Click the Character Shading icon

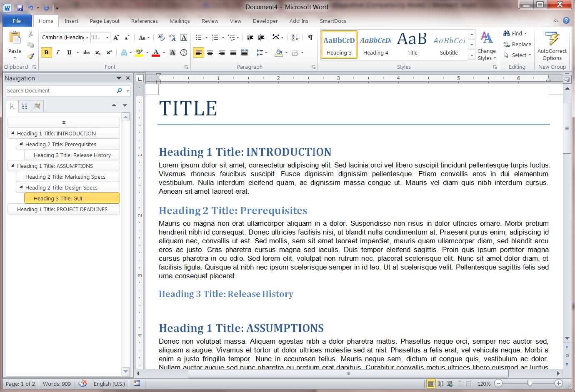tap(172, 52)
